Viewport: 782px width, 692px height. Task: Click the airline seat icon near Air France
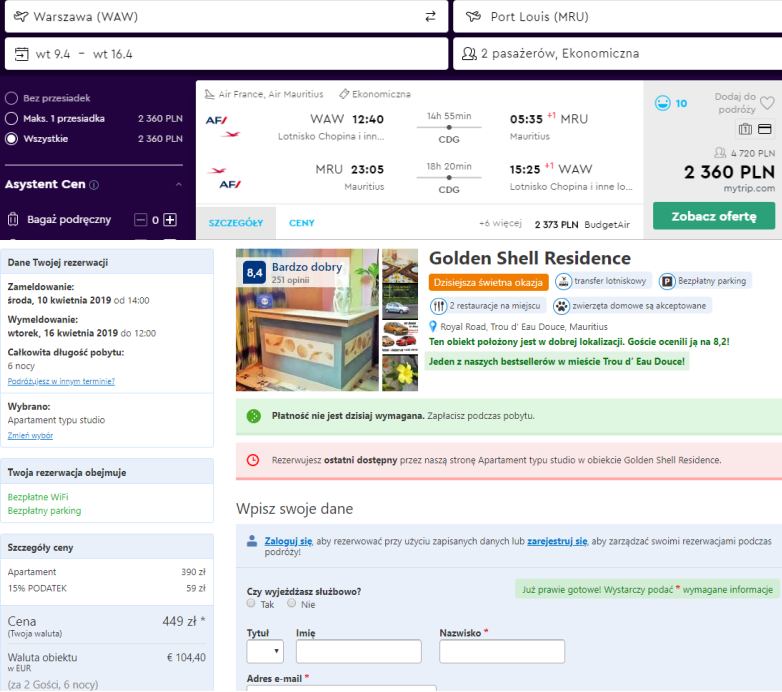(x=210, y=94)
